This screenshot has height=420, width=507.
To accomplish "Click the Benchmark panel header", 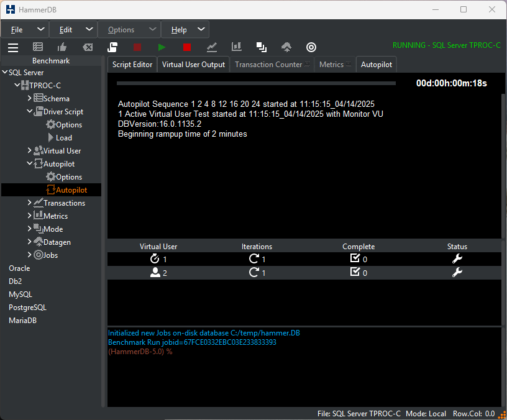I will 51,60.
